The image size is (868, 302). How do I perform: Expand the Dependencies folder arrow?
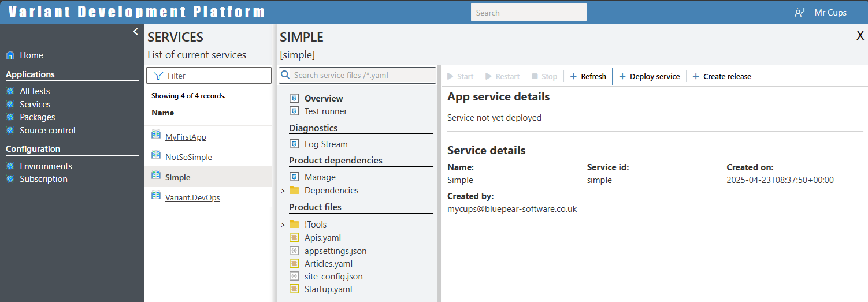283,191
